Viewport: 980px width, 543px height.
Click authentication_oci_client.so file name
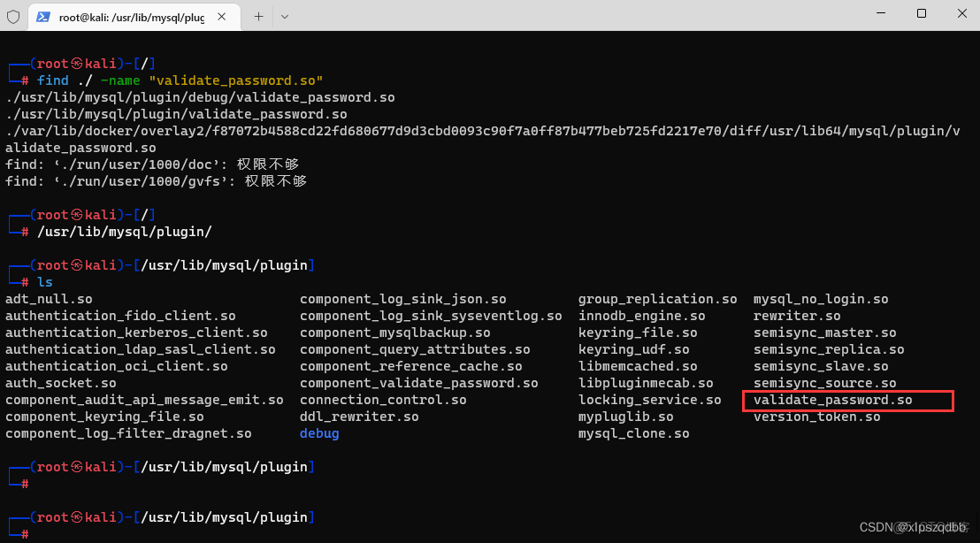(116, 367)
